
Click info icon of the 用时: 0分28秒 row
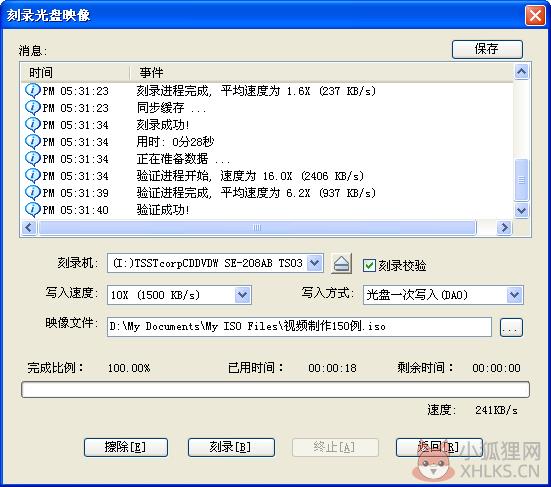33,142
